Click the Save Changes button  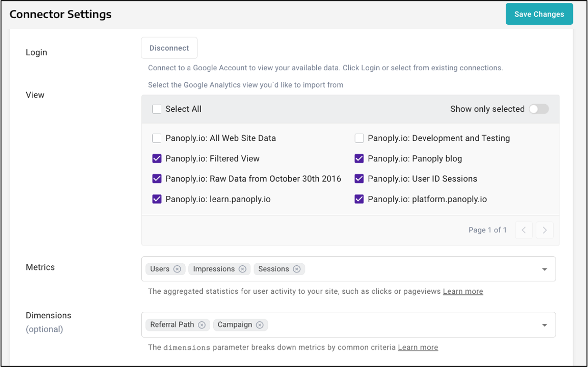539,14
